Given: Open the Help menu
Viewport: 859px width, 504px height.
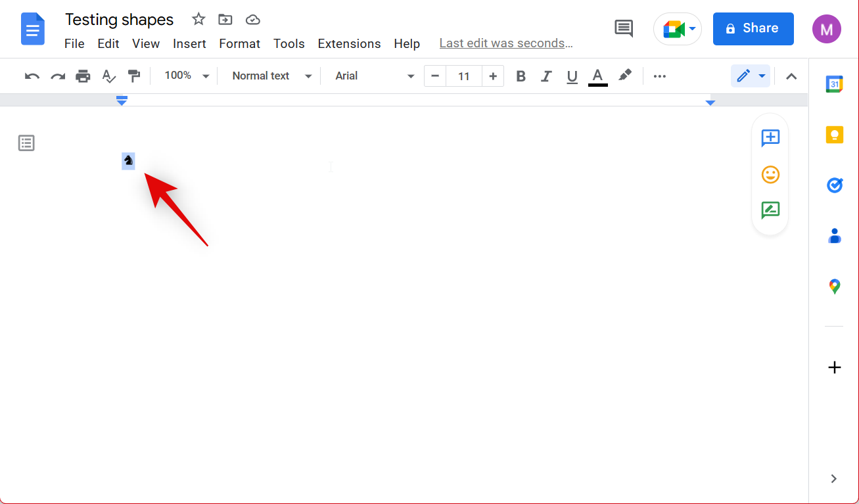Looking at the screenshot, I should click(x=407, y=43).
